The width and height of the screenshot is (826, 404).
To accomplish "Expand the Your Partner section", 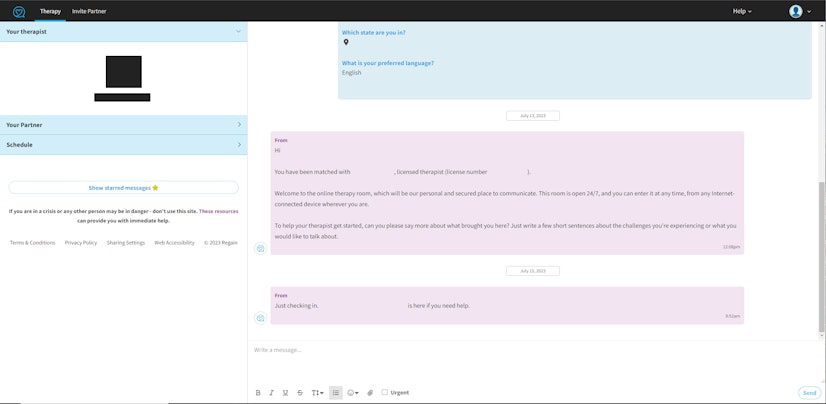I will (x=123, y=125).
